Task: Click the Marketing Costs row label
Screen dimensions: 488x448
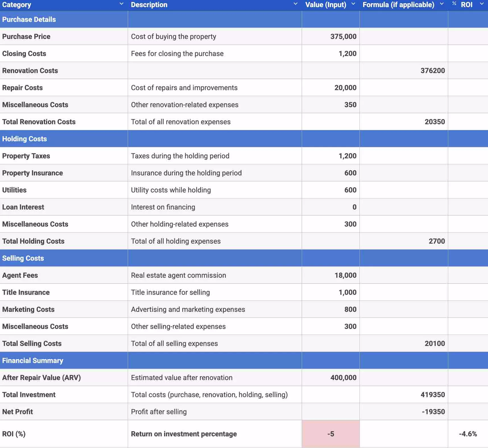Action: tap(28, 309)
